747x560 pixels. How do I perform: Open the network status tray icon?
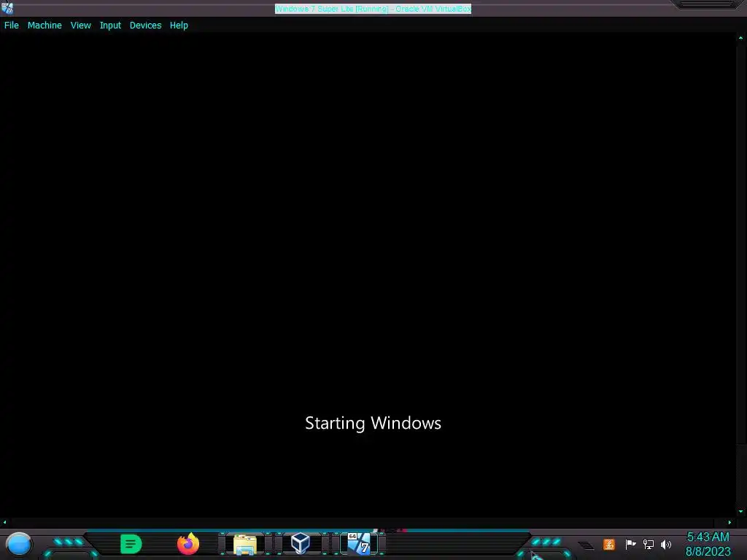(x=649, y=544)
